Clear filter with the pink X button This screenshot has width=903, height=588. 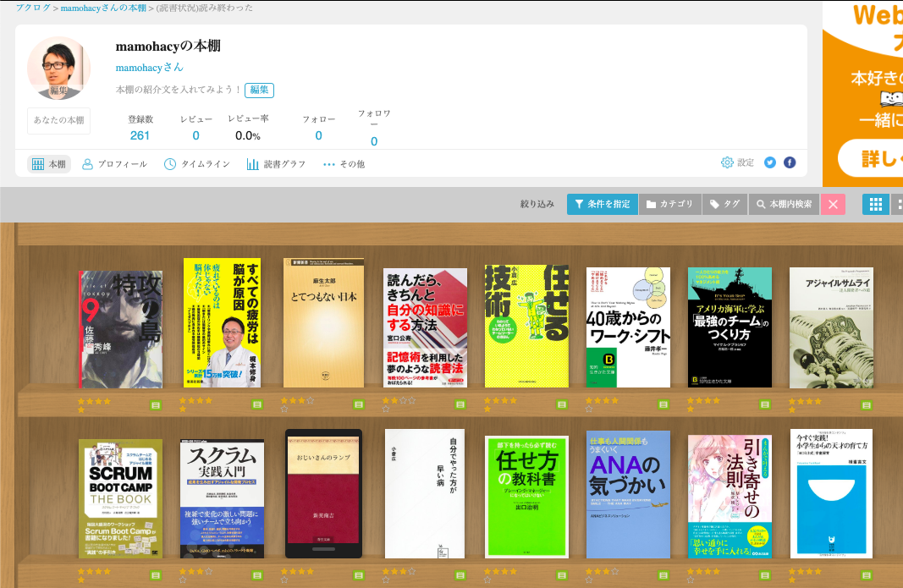point(833,204)
